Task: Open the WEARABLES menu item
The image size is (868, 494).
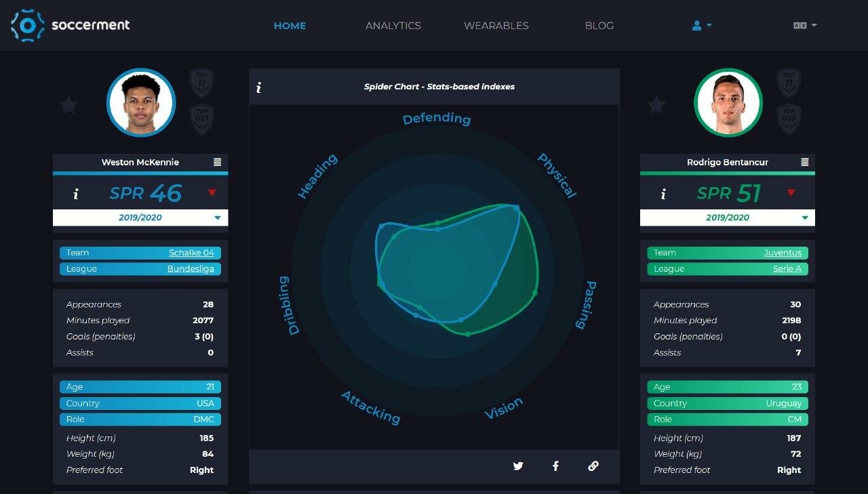Action: [x=496, y=26]
